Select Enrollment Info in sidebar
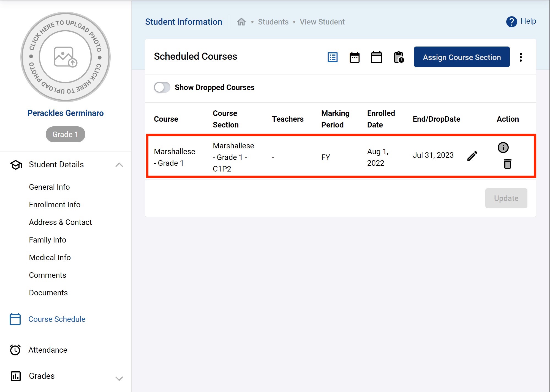Viewport: 550px width, 392px height. pos(55,205)
